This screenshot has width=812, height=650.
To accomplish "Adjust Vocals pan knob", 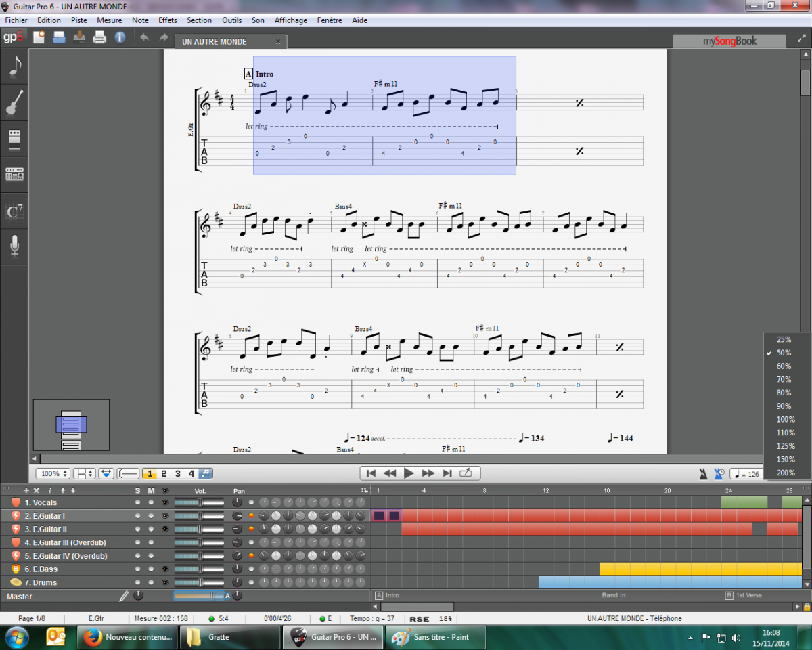I will coord(237,502).
